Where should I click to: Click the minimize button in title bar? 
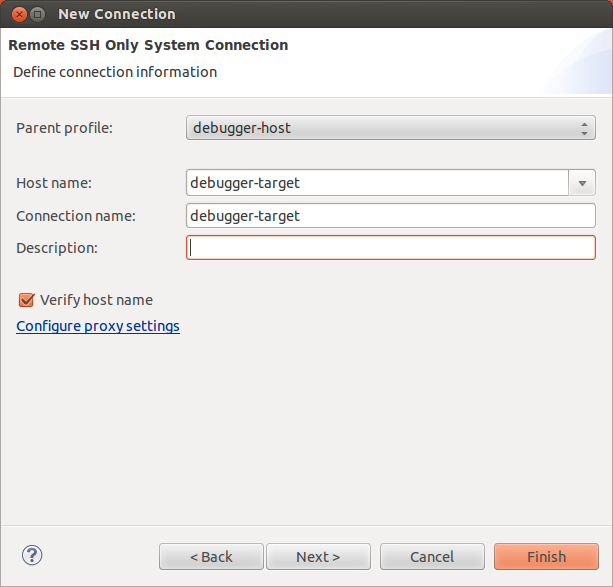pos(37,15)
